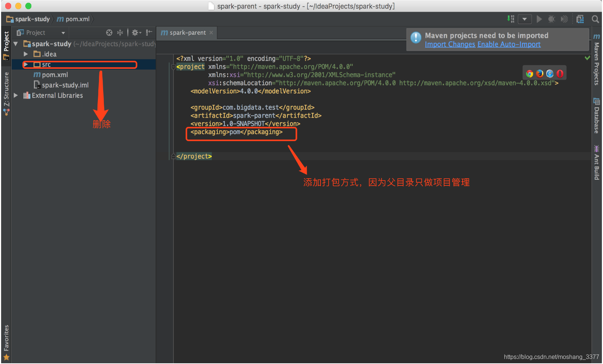
Task: Click the xsi:schemaLocation attribute line
Action: (x=383, y=83)
